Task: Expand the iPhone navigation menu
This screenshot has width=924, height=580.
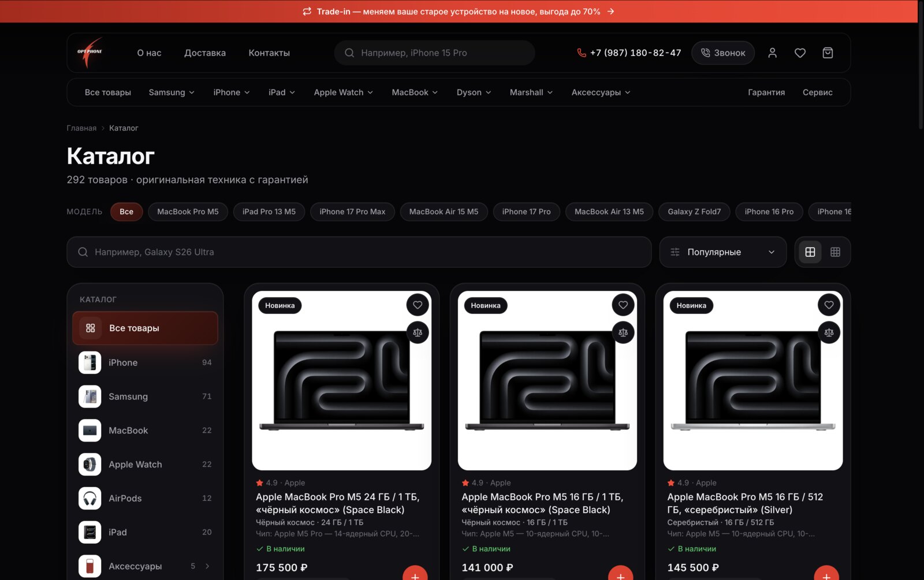Action: tap(232, 92)
